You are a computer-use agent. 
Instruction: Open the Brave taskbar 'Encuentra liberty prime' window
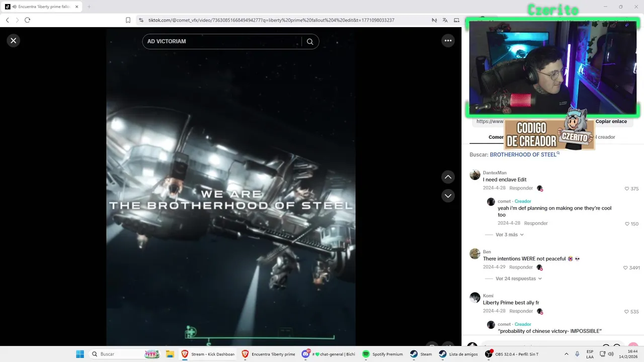pos(268,354)
